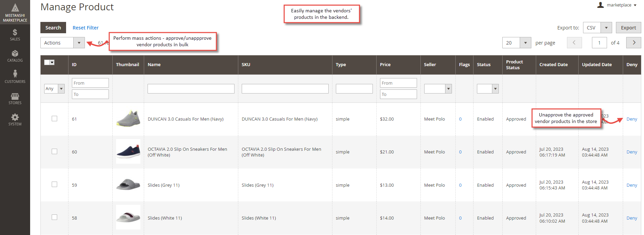Open the flags count for product 61
The height and width of the screenshot is (235, 644).
[x=460, y=119]
